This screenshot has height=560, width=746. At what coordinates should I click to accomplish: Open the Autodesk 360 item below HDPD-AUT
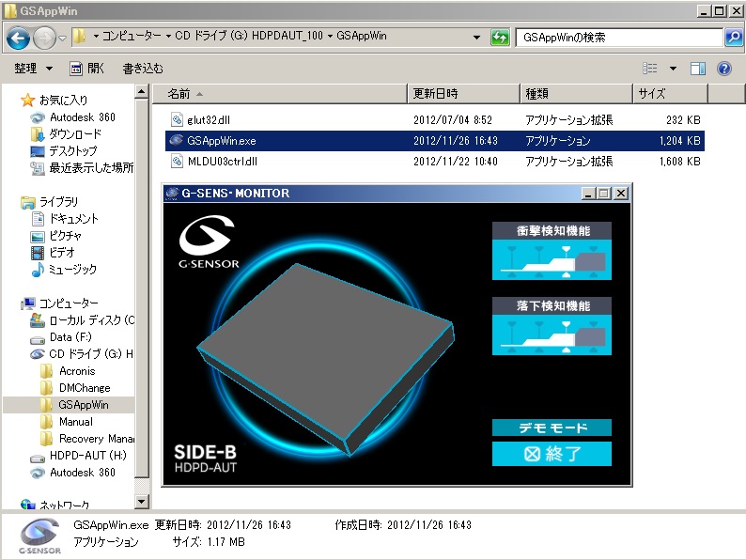[x=83, y=473]
